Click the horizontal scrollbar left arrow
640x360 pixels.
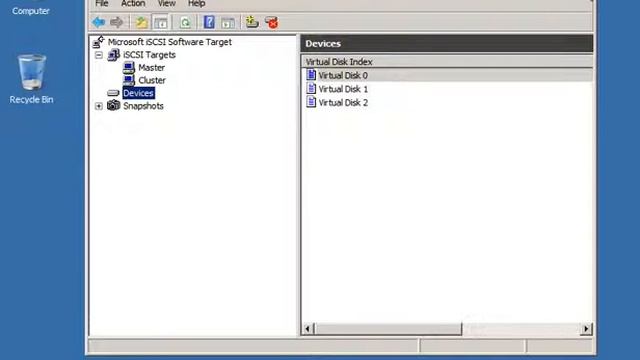tap(308, 329)
